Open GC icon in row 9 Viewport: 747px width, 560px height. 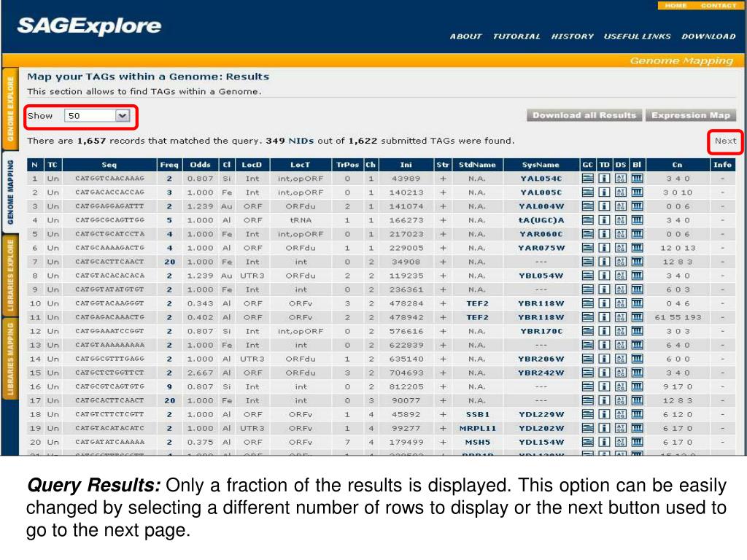click(588, 289)
